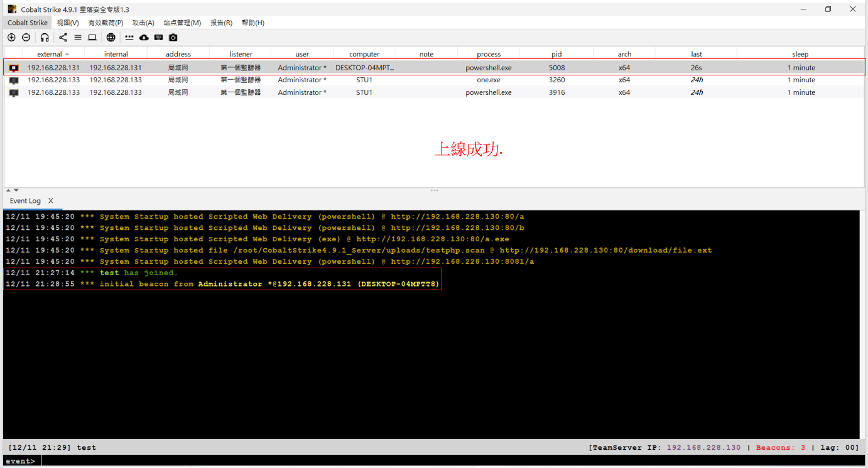The width and height of the screenshot is (868, 468).
Task: Sort by the listener column header
Action: [241, 55]
